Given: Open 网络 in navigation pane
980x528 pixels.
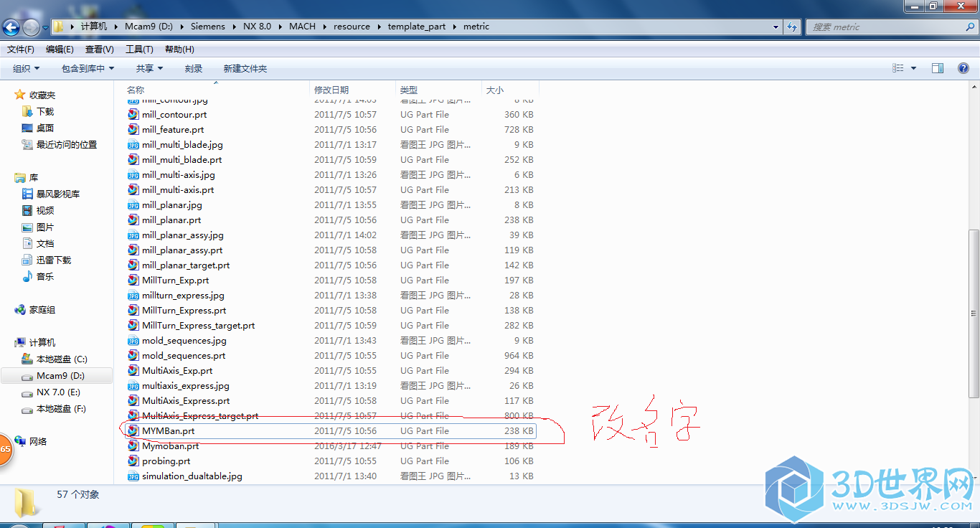Looking at the screenshot, I should [x=38, y=441].
